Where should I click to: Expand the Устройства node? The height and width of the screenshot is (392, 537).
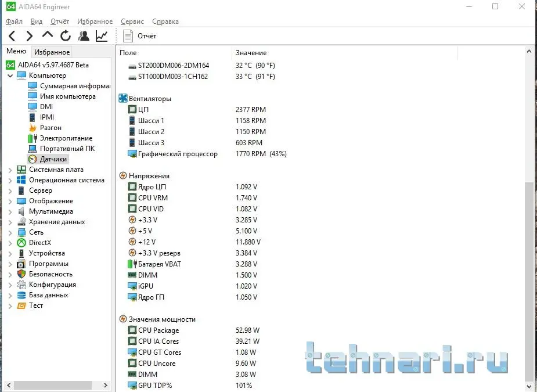(10, 254)
